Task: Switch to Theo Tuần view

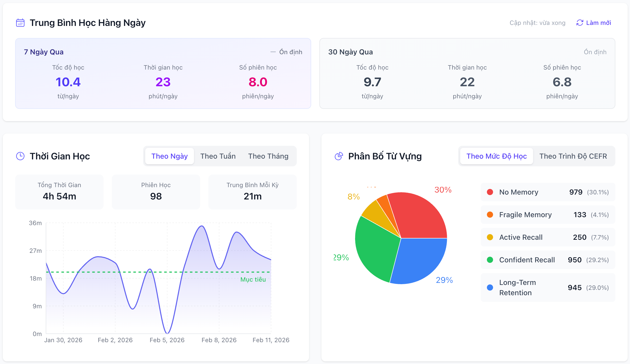Action: coord(218,156)
